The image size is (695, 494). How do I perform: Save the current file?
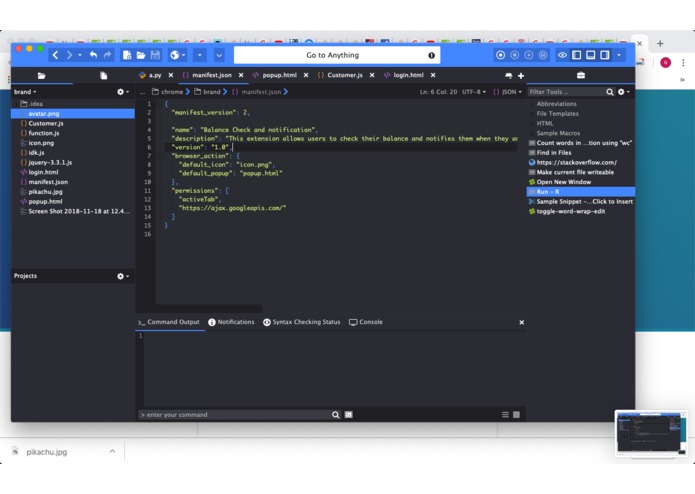[x=155, y=55]
